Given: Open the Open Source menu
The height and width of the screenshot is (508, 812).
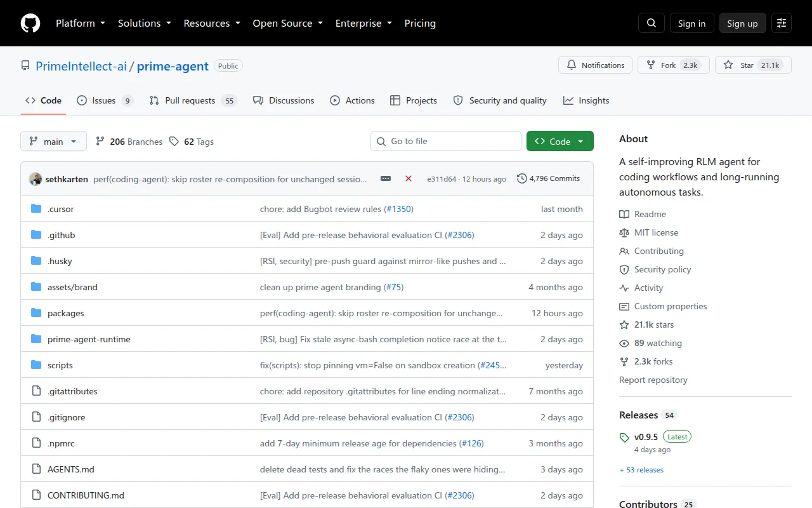Looking at the screenshot, I should click(x=288, y=23).
